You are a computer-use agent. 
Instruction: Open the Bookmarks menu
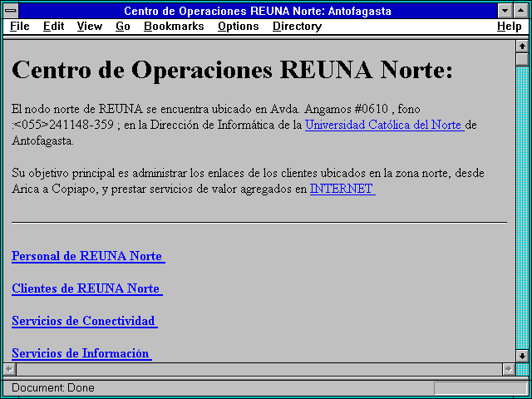click(x=174, y=27)
